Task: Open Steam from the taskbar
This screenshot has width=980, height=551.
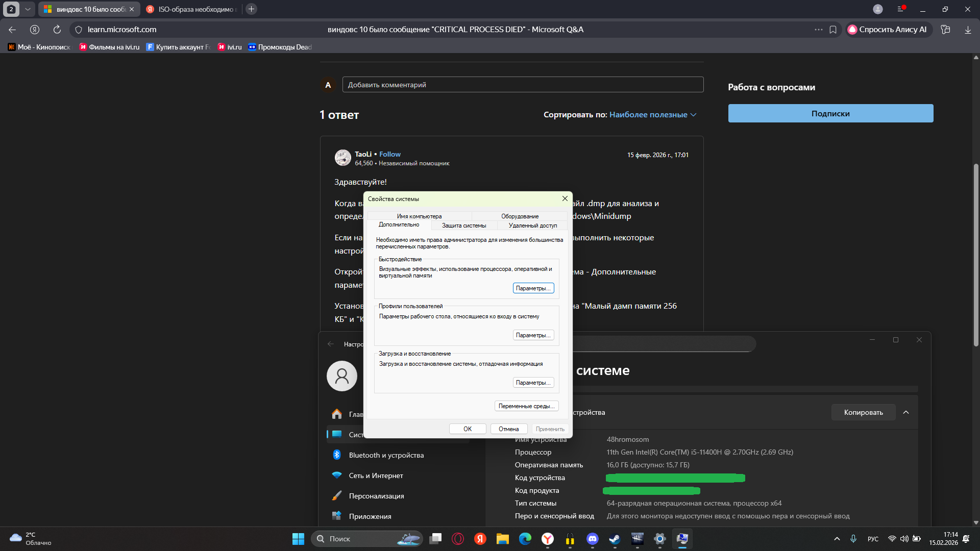Action: coord(615,539)
